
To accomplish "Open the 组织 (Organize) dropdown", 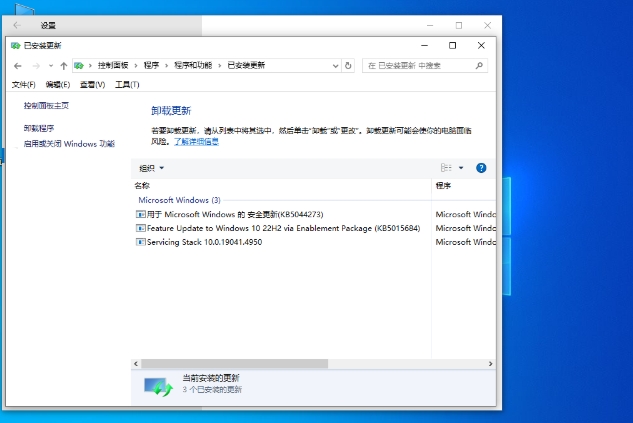I will pos(151,168).
